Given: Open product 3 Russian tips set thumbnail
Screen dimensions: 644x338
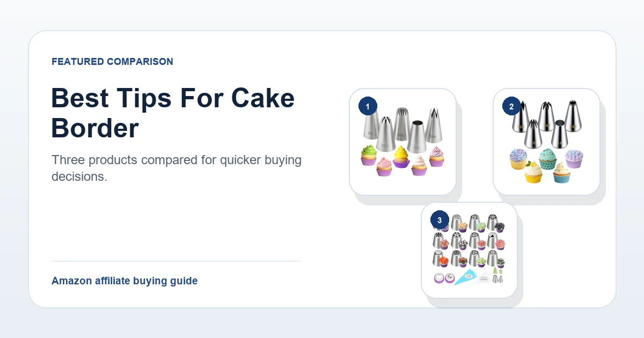Looking at the screenshot, I should tap(469, 250).
